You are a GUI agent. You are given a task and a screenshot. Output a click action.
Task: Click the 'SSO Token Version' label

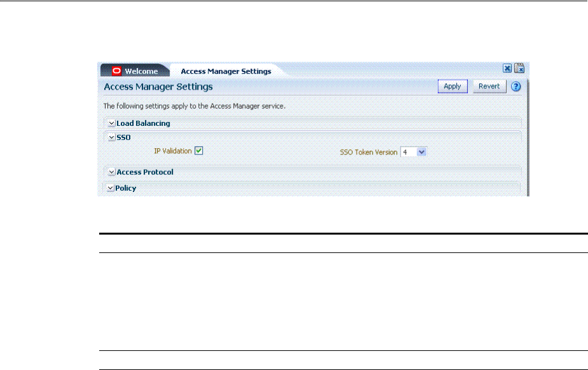click(369, 152)
